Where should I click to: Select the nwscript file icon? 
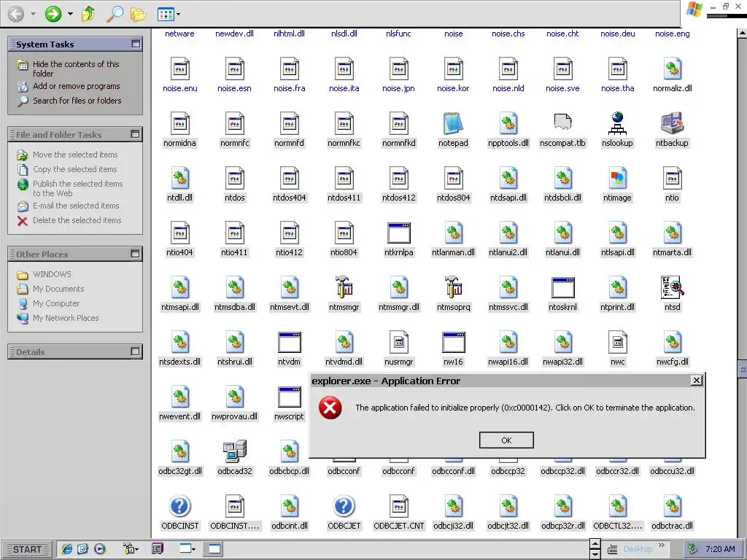pos(289,397)
